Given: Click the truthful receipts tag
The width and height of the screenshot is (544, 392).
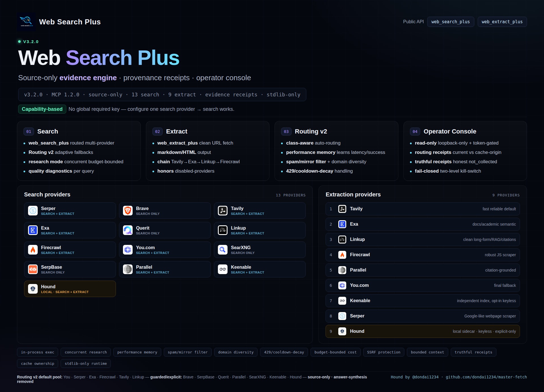Looking at the screenshot, I should [x=473, y=352].
